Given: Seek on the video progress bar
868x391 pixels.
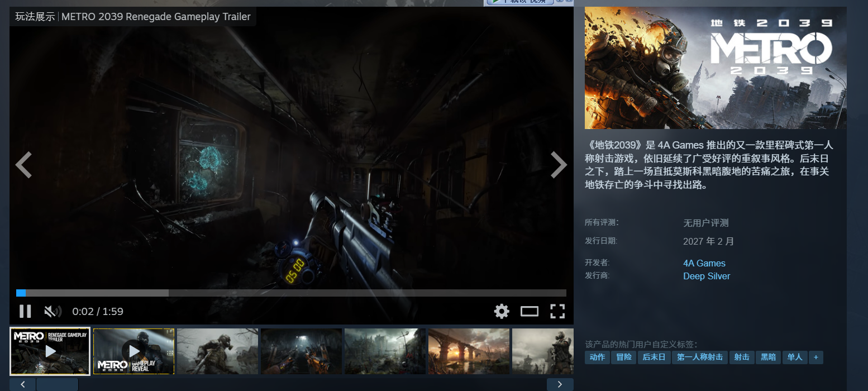Looking at the screenshot, I should point(291,293).
